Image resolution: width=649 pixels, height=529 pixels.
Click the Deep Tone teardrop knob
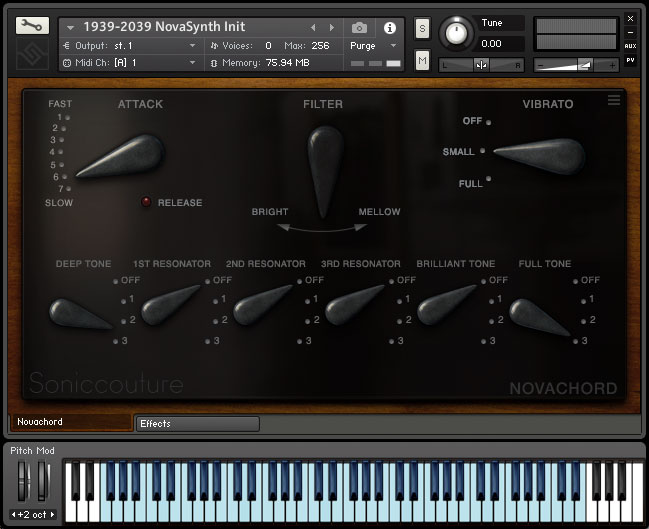pos(79,315)
